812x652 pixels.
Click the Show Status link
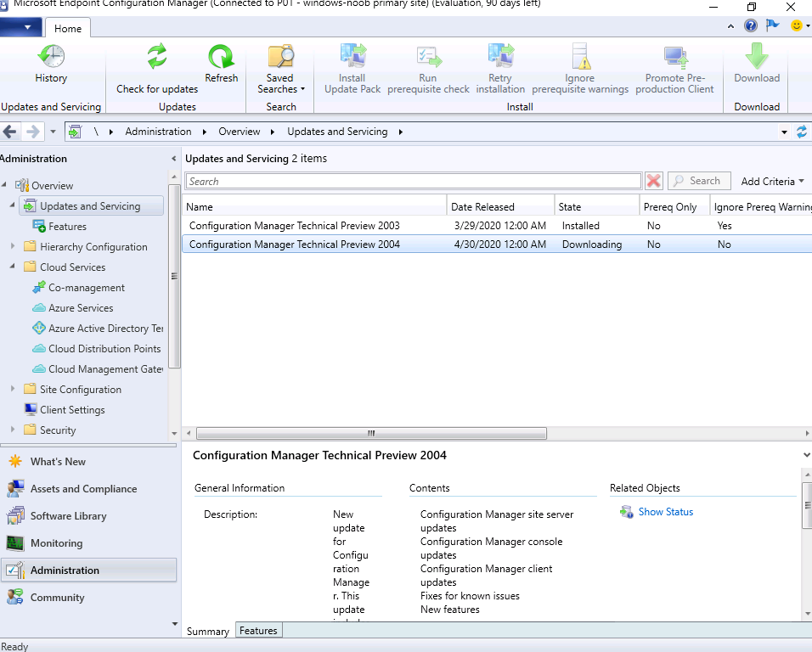665,512
